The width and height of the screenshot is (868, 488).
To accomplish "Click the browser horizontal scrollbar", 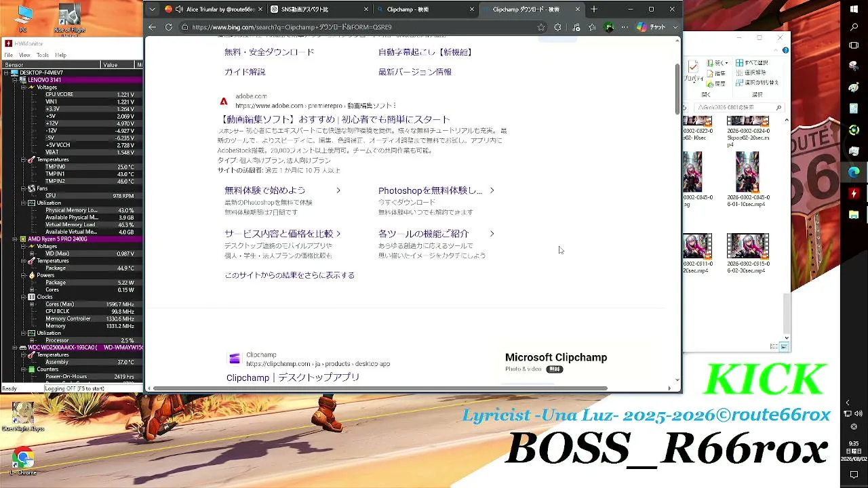I will [x=380, y=388].
